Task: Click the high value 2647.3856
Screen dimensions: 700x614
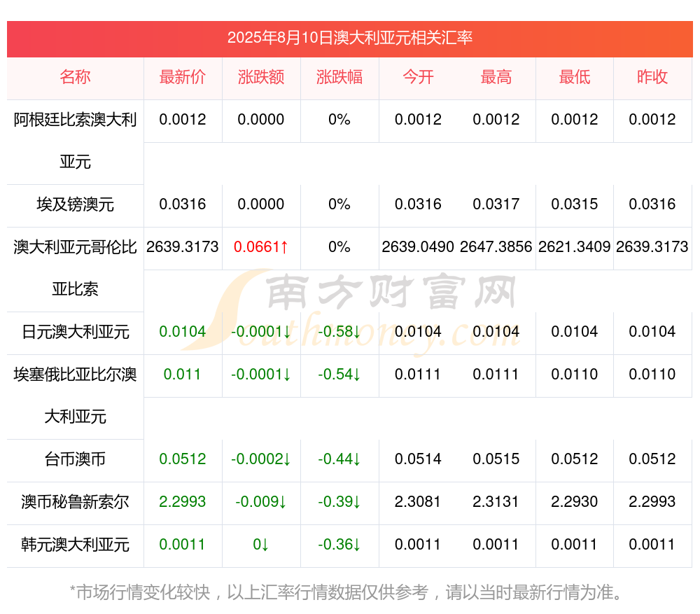Action: click(x=496, y=247)
